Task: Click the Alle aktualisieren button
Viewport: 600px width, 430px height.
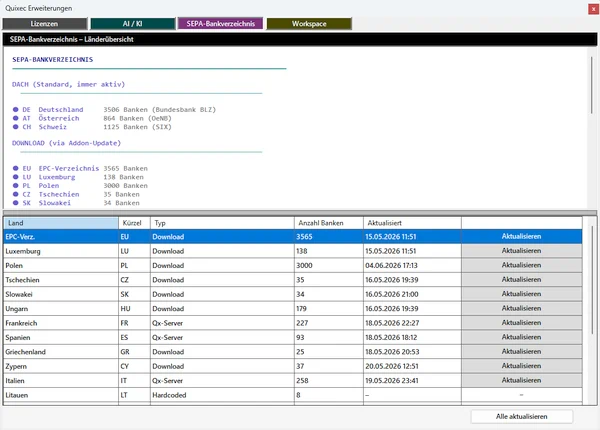Action: [522, 417]
